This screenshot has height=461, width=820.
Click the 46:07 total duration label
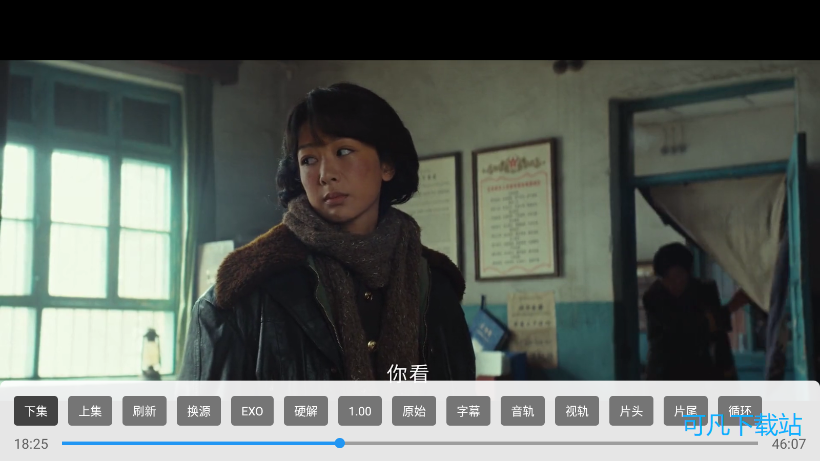[788, 444]
